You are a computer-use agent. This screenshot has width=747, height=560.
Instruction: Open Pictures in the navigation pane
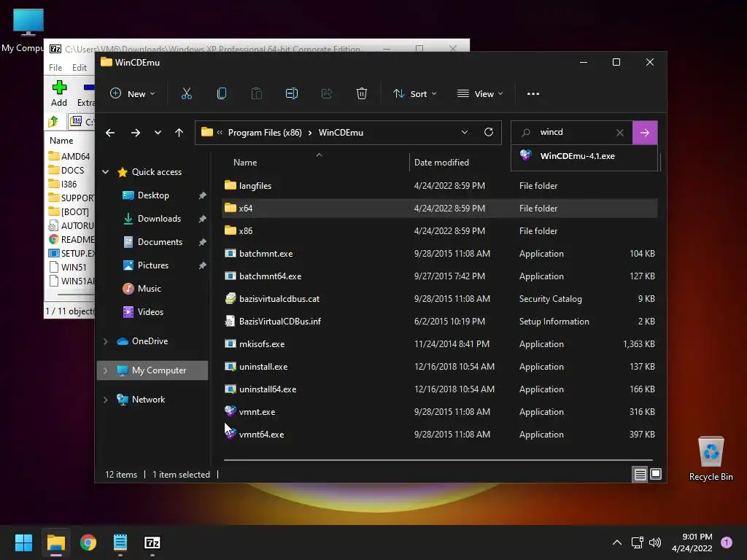coord(153,265)
